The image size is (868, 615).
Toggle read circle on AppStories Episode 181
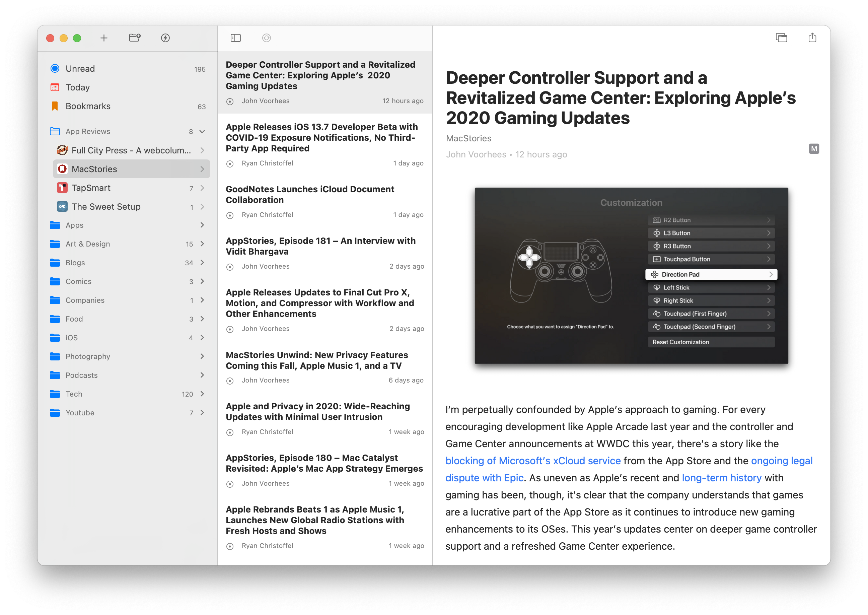click(230, 267)
